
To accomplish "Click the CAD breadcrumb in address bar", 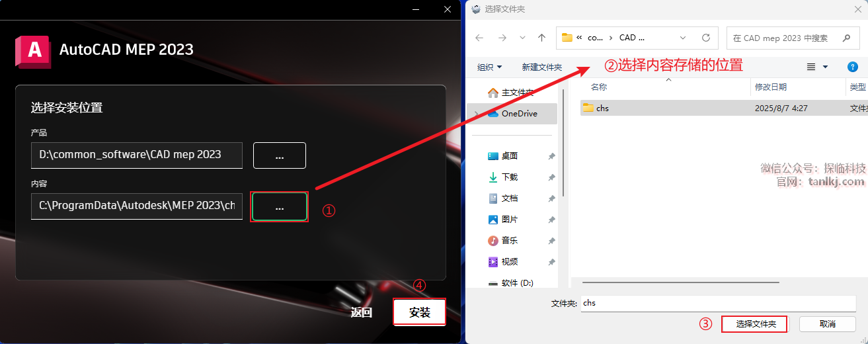I will [x=631, y=38].
